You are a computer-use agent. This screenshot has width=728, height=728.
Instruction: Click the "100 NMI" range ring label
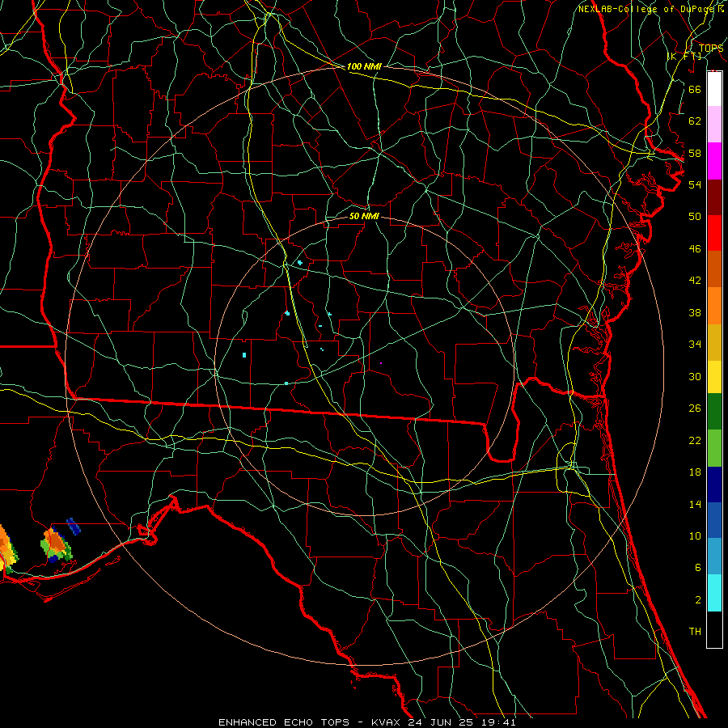tap(364, 66)
